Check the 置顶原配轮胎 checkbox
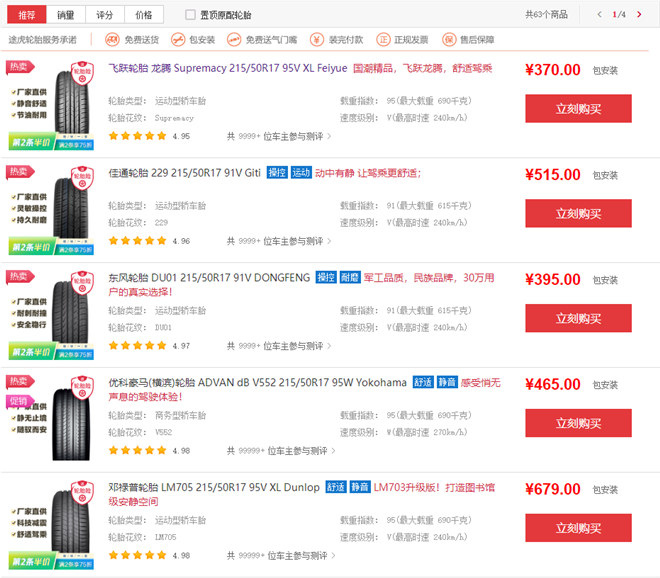Viewport: 660px width, 578px height. 191,15
